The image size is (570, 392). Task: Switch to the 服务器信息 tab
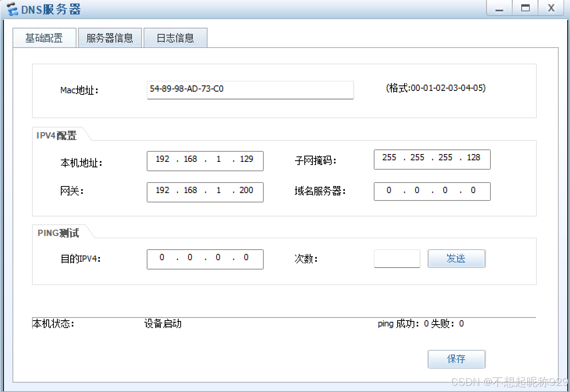click(110, 38)
